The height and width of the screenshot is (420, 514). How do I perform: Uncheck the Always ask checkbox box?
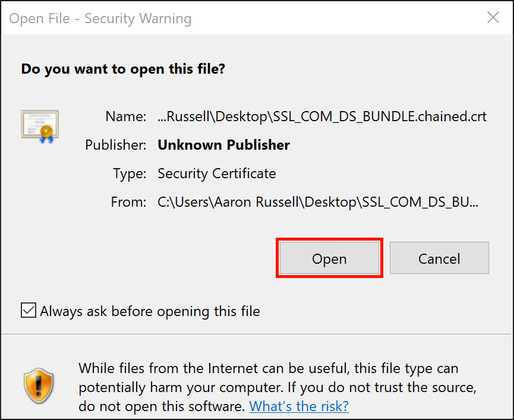[28, 311]
